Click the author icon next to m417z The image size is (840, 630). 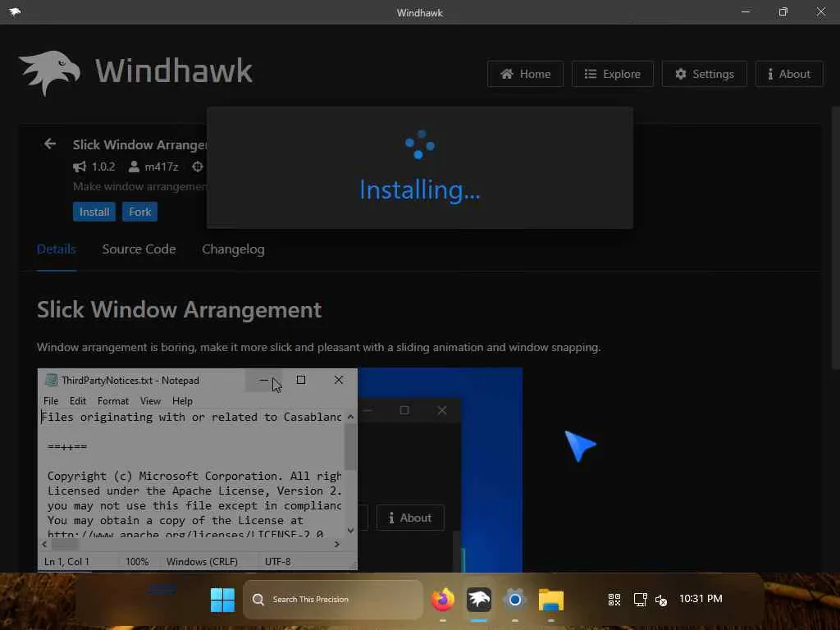(134, 167)
